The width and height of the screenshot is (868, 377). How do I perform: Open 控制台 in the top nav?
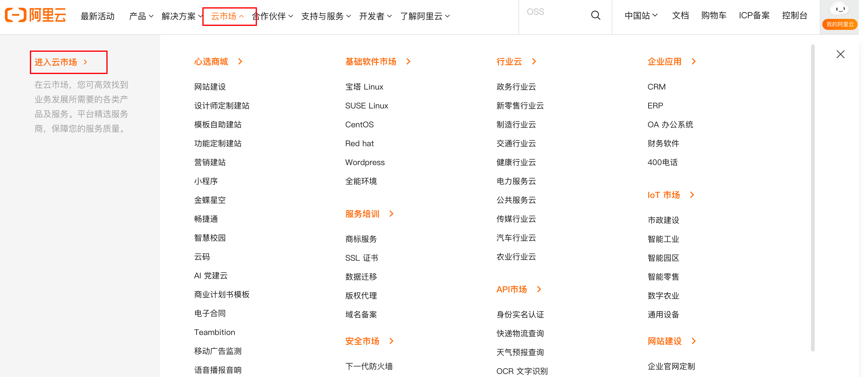795,16
